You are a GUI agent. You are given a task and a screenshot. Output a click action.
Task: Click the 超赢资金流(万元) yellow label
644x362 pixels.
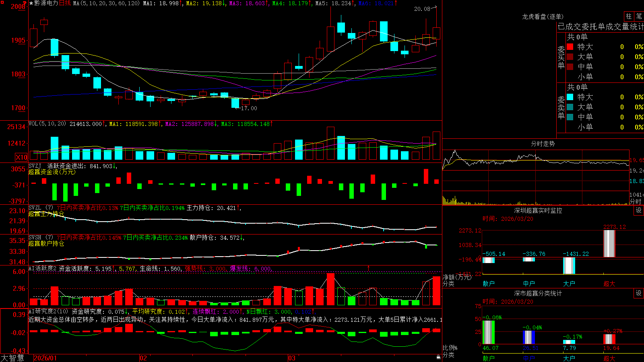click(52, 172)
